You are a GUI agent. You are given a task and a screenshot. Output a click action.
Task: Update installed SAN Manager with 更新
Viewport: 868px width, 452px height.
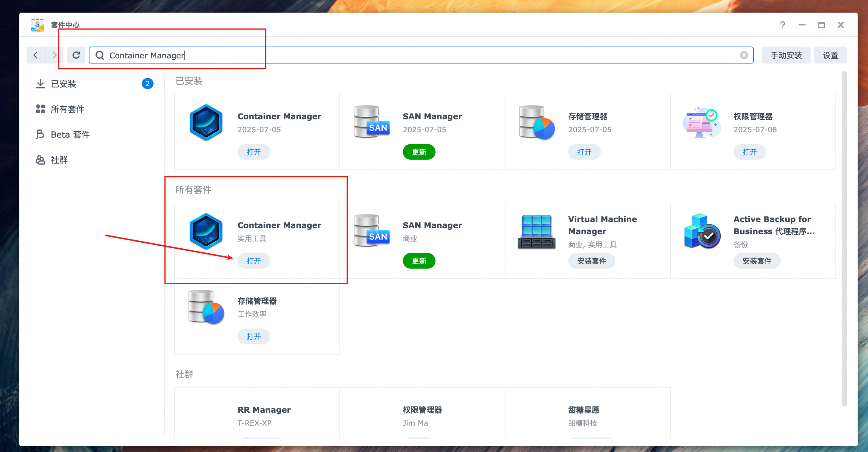tap(419, 152)
